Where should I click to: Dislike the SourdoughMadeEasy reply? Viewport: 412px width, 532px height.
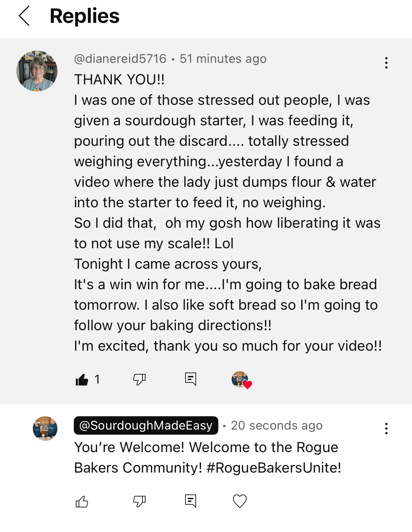[139, 502]
